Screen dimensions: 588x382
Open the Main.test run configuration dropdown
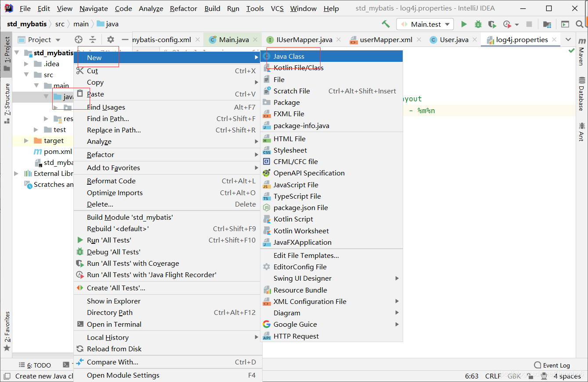425,24
